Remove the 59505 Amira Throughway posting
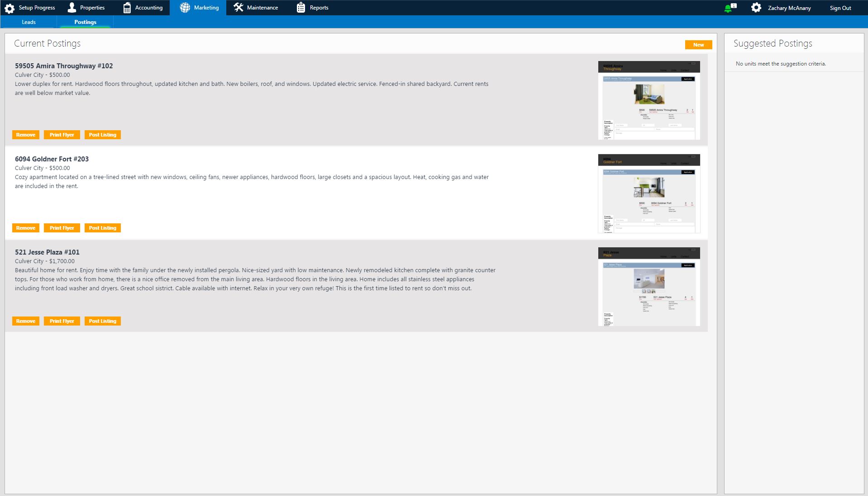This screenshot has height=496, width=868. pos(26,135)
